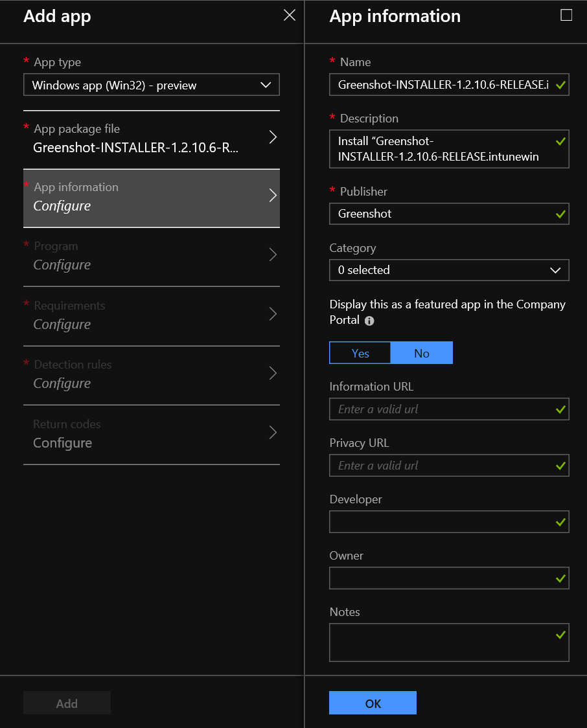Image resolution: width=587 pixels, height=728 pixels.
Task: Click the App information blade title
Action: 395,17
